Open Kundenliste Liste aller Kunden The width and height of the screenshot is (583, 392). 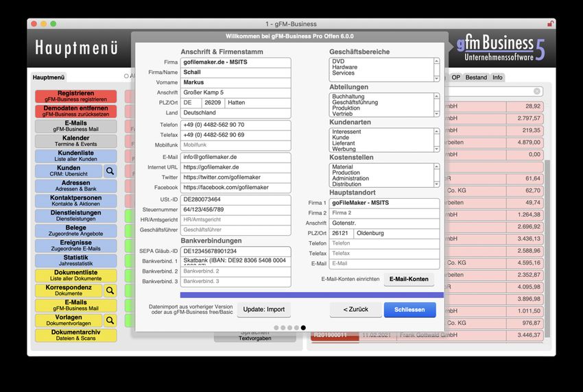(x=76, y=156)
